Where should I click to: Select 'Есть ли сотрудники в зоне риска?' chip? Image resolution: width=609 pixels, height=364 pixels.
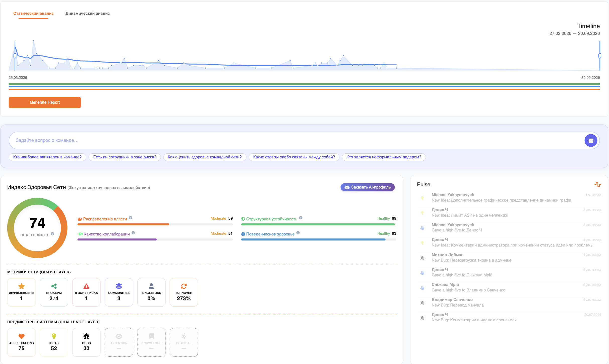pyautogui.click(x=125, y=157)
